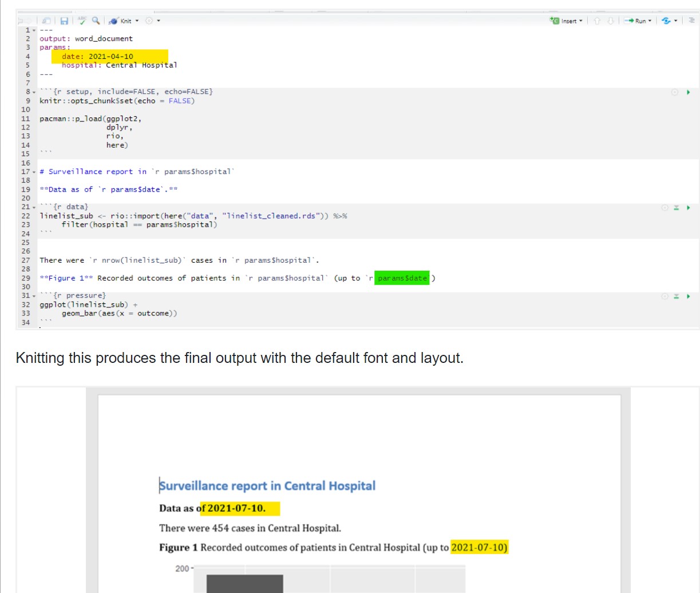Open Find/Replace with the magnifier icon

[x=96, y=21]
